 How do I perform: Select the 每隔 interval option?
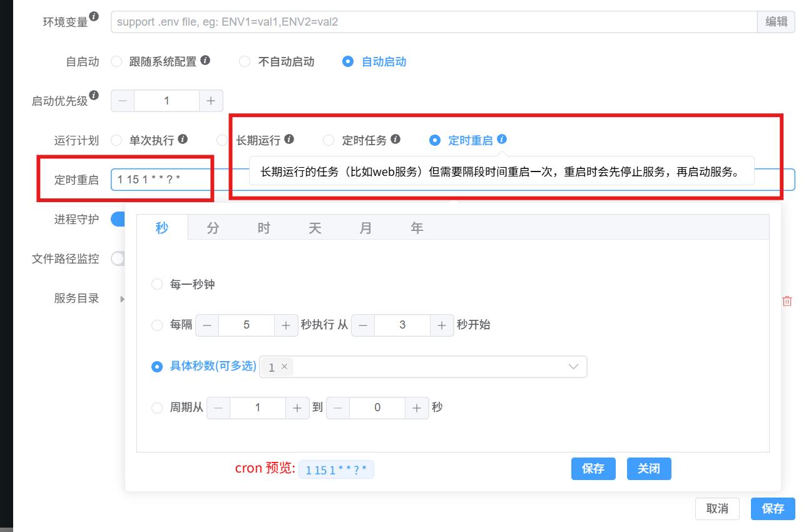(x=157, y=325)
